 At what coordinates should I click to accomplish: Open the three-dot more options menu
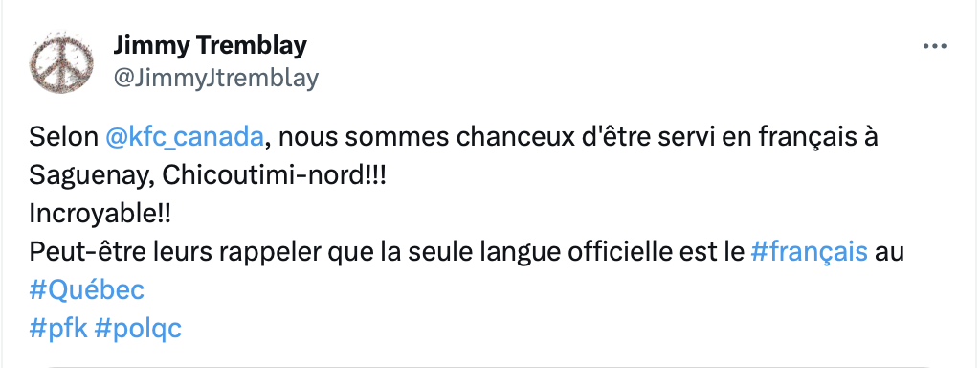tap(935, 46)
